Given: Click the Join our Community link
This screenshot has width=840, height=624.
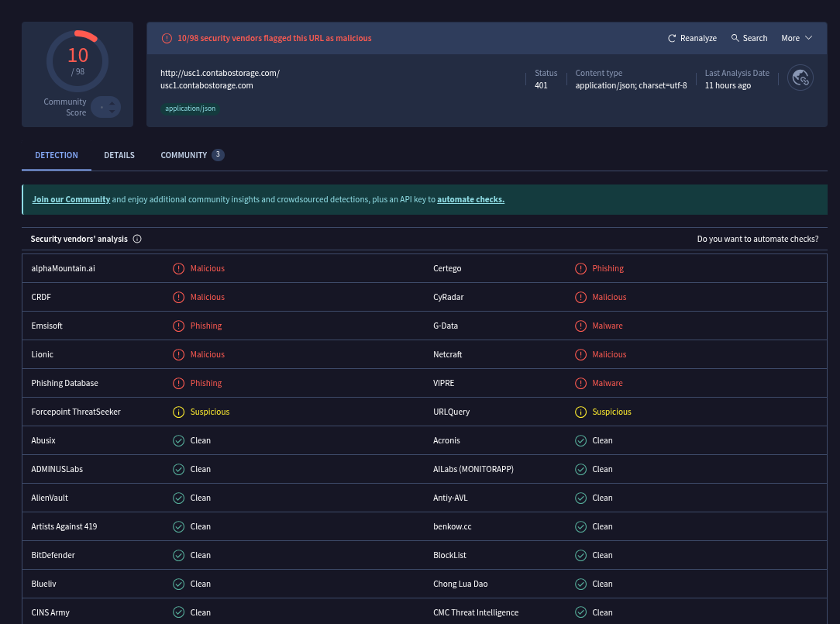Looking at the screenshot, I should point(71,199).
